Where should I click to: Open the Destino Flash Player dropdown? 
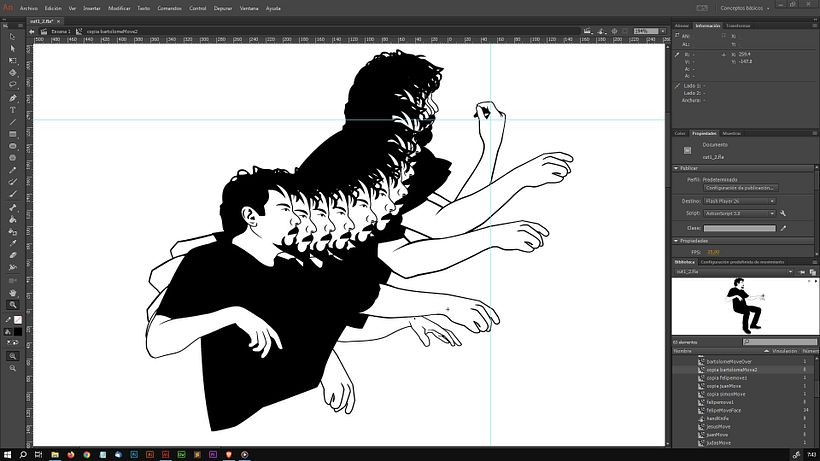[739, 201]
